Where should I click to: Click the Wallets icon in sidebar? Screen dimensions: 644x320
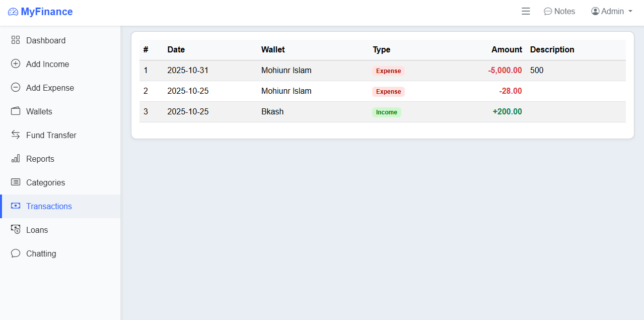tap(16, 111)
